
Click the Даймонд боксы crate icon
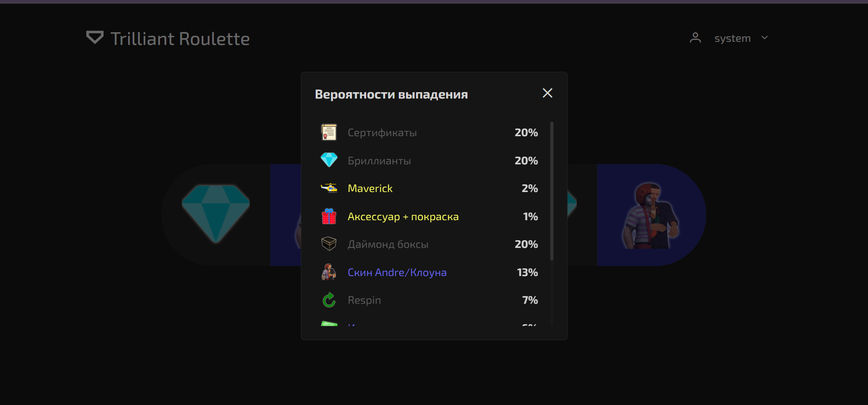pyautogui.click(x=329, y=244)
